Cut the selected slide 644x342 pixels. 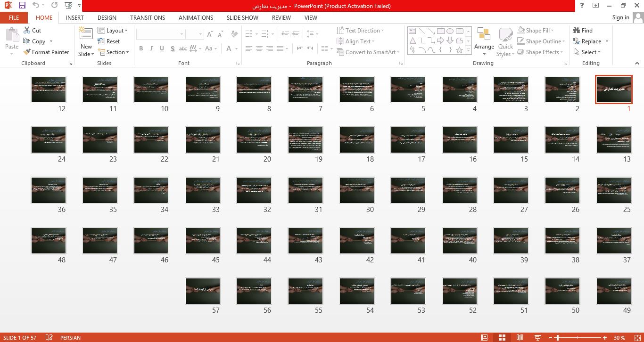(x=32, y=30)
